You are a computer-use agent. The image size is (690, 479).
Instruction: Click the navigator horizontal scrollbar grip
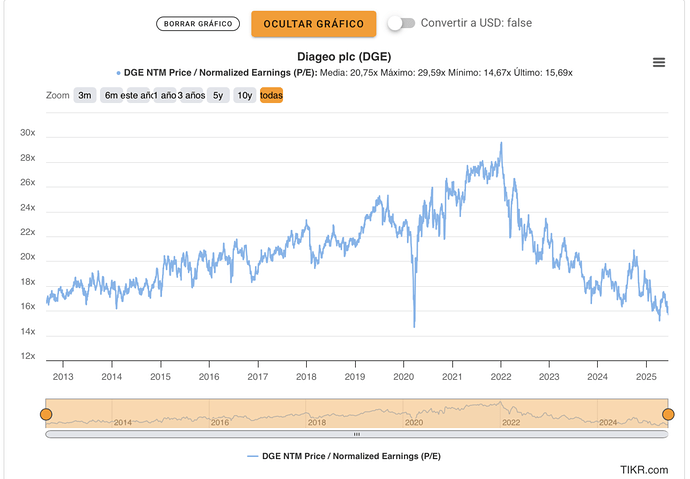(x=357, y=434)
